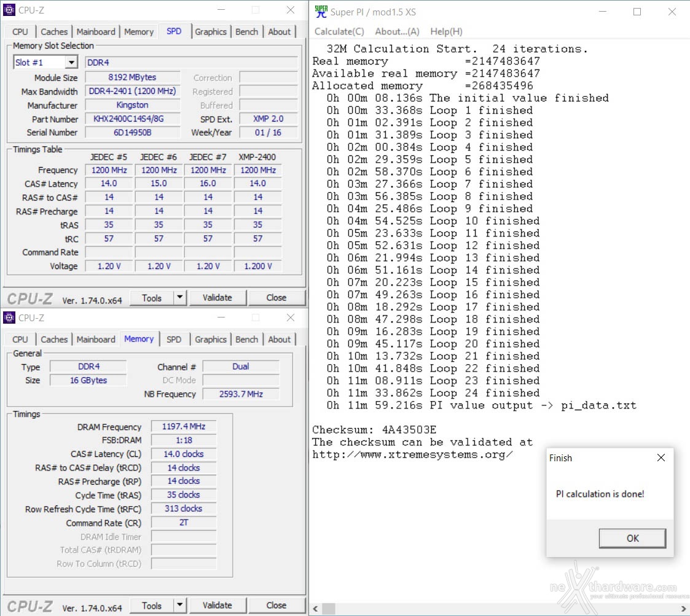Open the About tab in bottom CPU-Z window
690x616 pixels.
coord(280,339)
